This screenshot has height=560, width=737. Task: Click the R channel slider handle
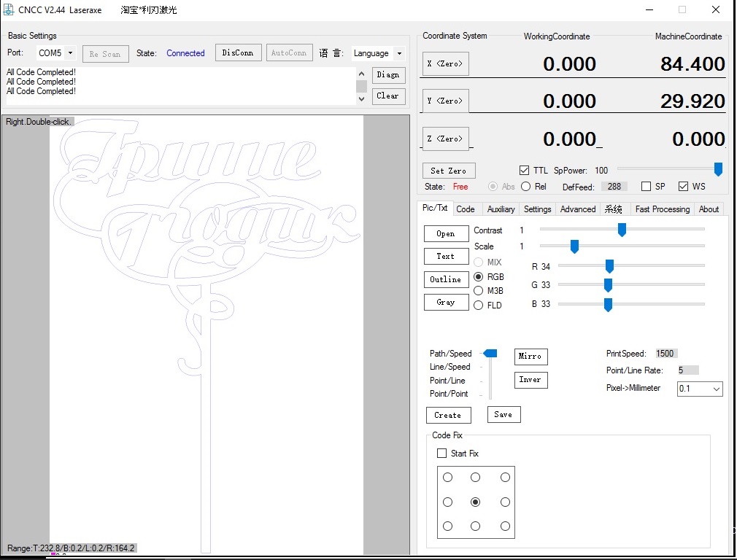[x=609, y=266]
